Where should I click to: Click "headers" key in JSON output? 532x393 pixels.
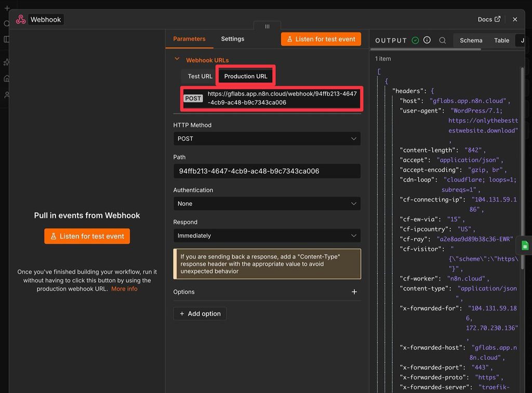409,91
